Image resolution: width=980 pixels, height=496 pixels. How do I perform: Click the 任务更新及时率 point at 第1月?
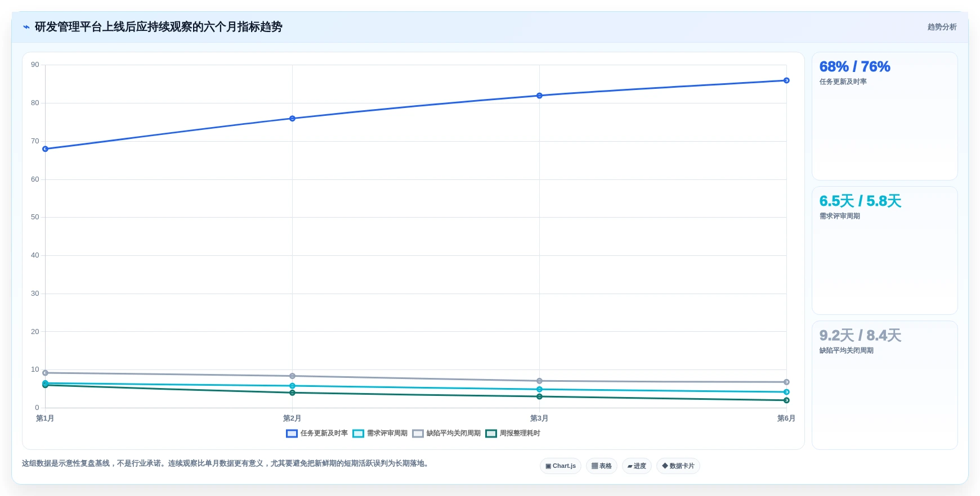point(45,149)
